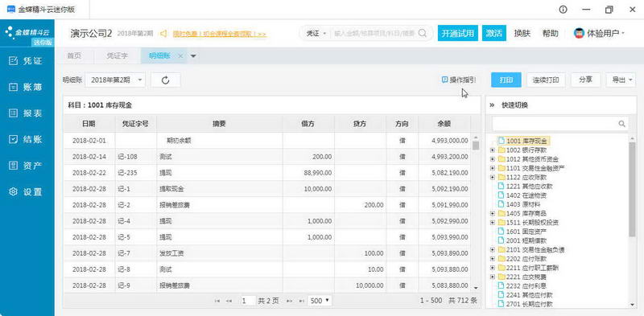Click the 开通试用 button
Viewport: 644px width, 316px height.
tap(458, 34)
